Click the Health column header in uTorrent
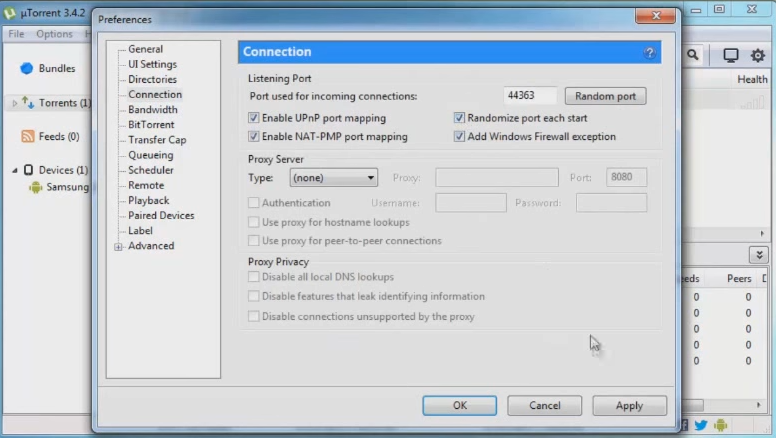The image size is (776, 438). coord(752,79)
